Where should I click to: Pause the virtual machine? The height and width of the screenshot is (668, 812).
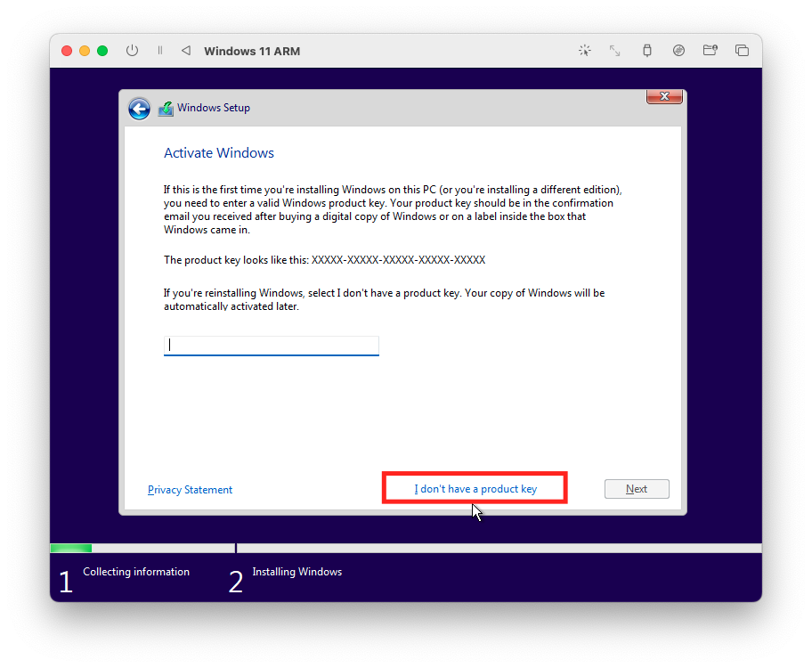click(160, 50)
